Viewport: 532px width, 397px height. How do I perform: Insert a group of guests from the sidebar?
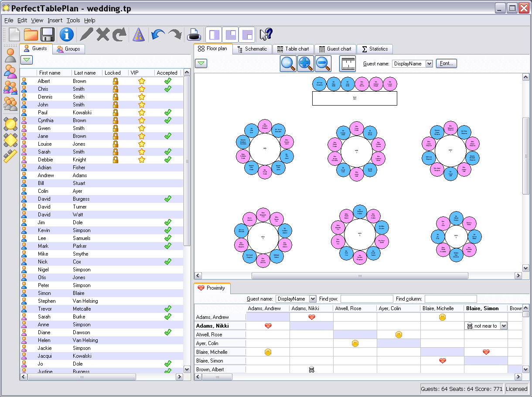(x=10, y=103)
